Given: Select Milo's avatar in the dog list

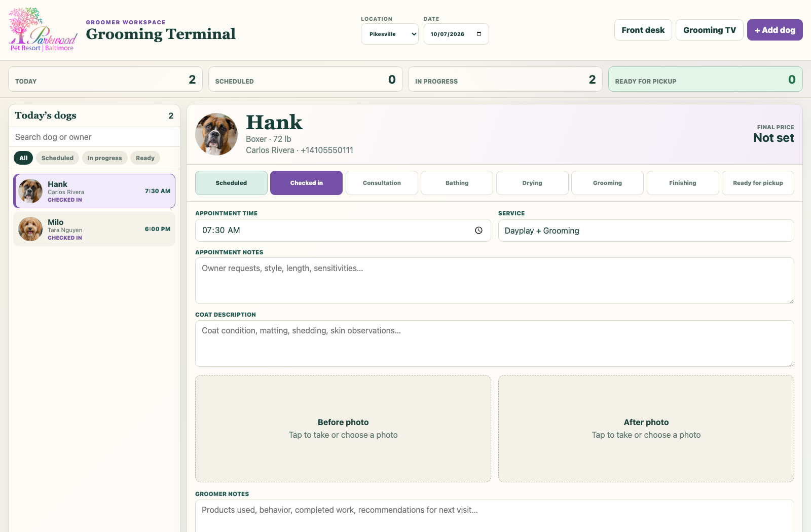Looking at the screenshot, I should point(30,229).
